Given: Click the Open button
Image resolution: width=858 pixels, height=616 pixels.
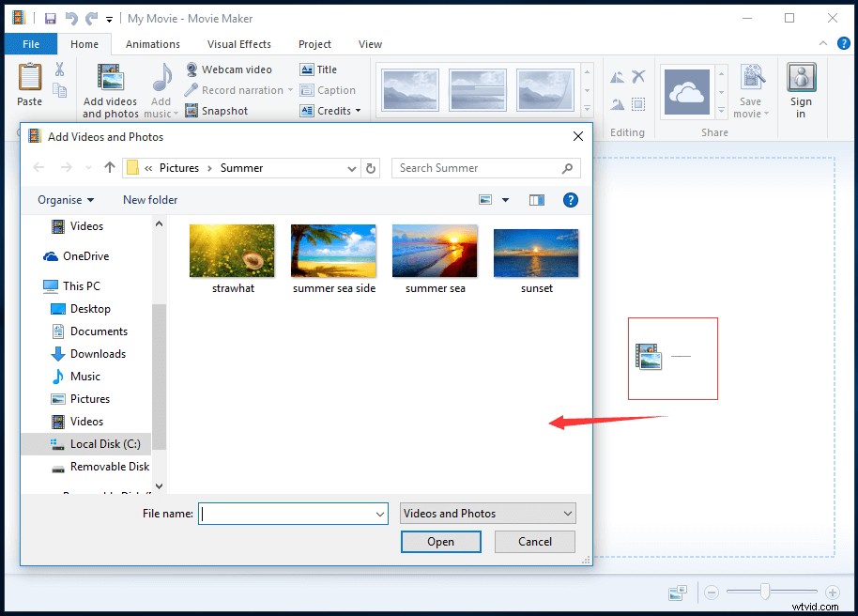Looking at the screenshot, I should coord(440,542).
